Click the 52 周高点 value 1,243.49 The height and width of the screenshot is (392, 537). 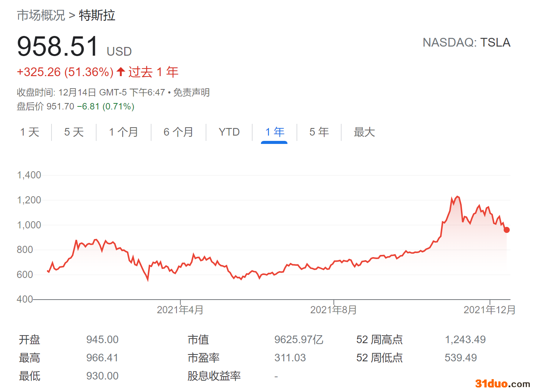(465, 339)
